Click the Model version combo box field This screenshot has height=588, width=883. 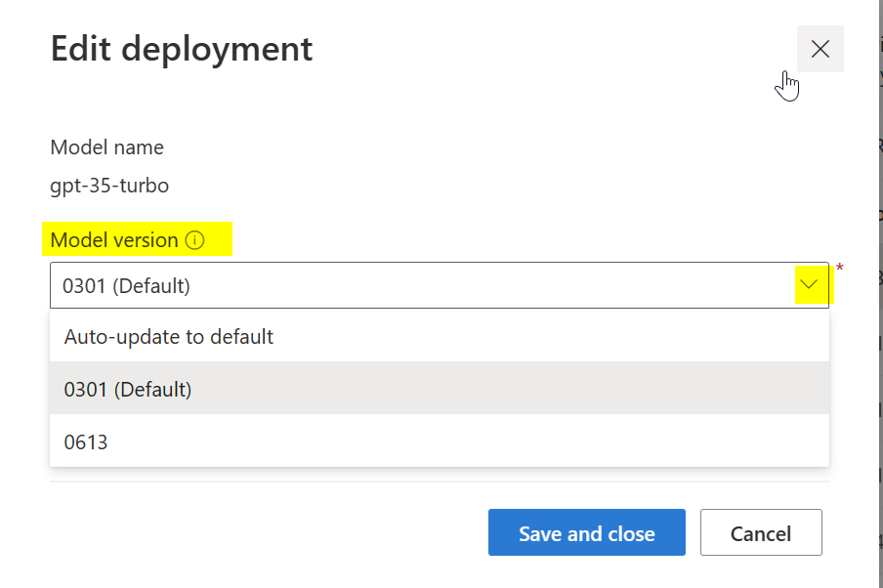(x=391, y=284)
